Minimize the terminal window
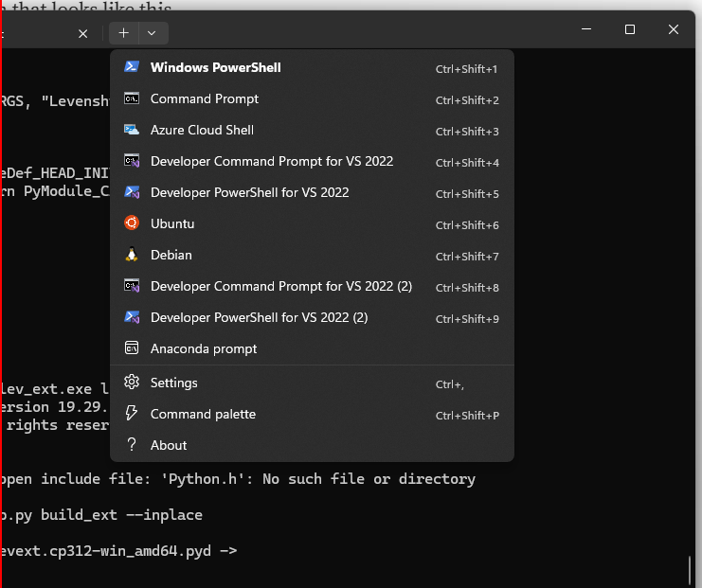 (586, 29)
